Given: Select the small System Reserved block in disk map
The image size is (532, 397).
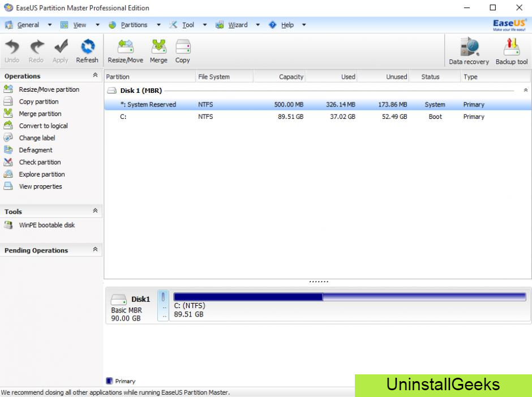Looking at the screenshot, I should point(163,305).
